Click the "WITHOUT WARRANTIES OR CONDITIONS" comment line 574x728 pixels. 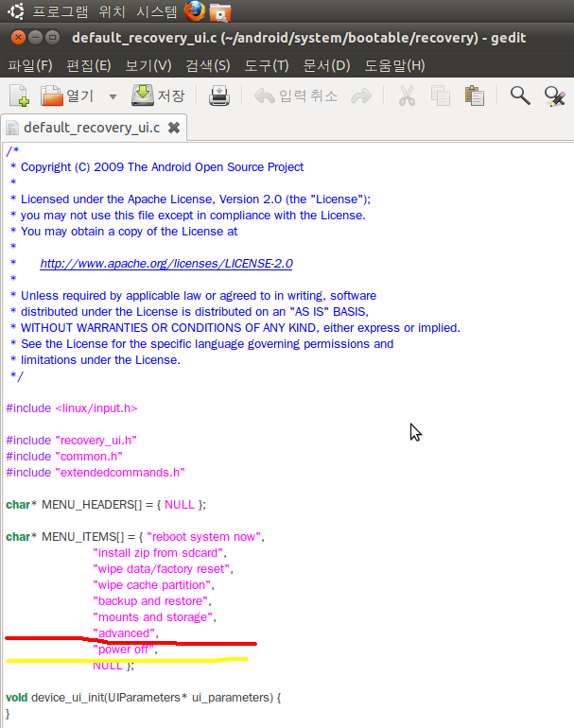(x=235, y=328)
